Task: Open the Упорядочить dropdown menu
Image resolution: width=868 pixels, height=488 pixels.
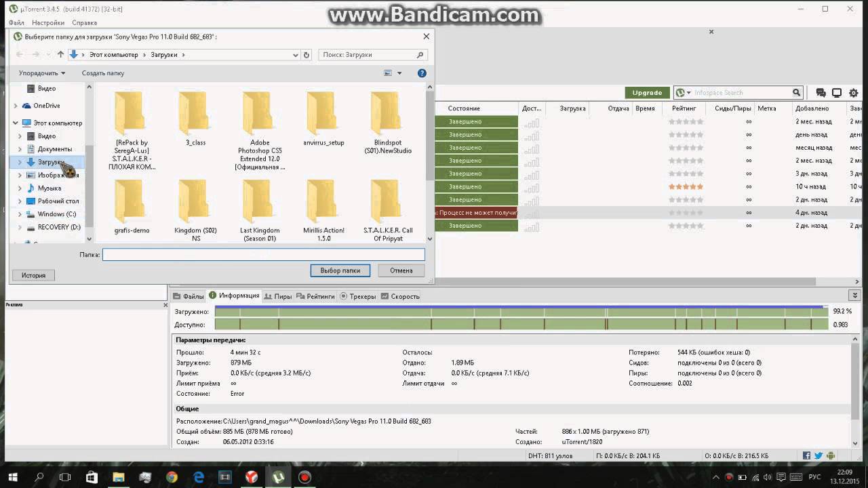Action: (42, 73)
